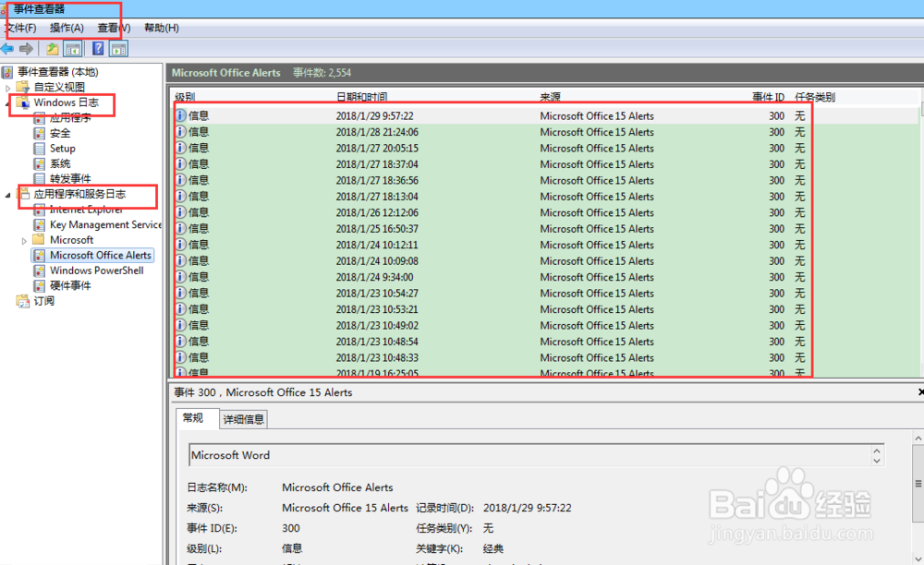
Task: Click info icon of 2018/1/27 18:13:04 event
Action: coord(181,197)
